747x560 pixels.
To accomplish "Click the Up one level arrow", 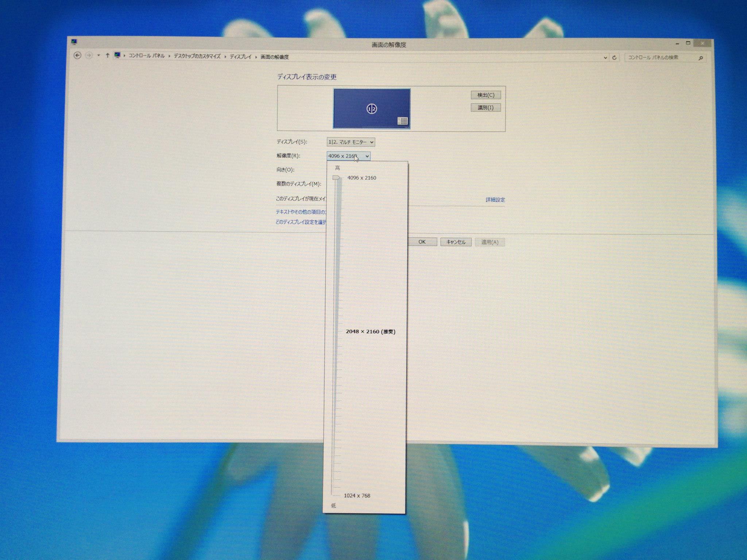I will 107,55.
